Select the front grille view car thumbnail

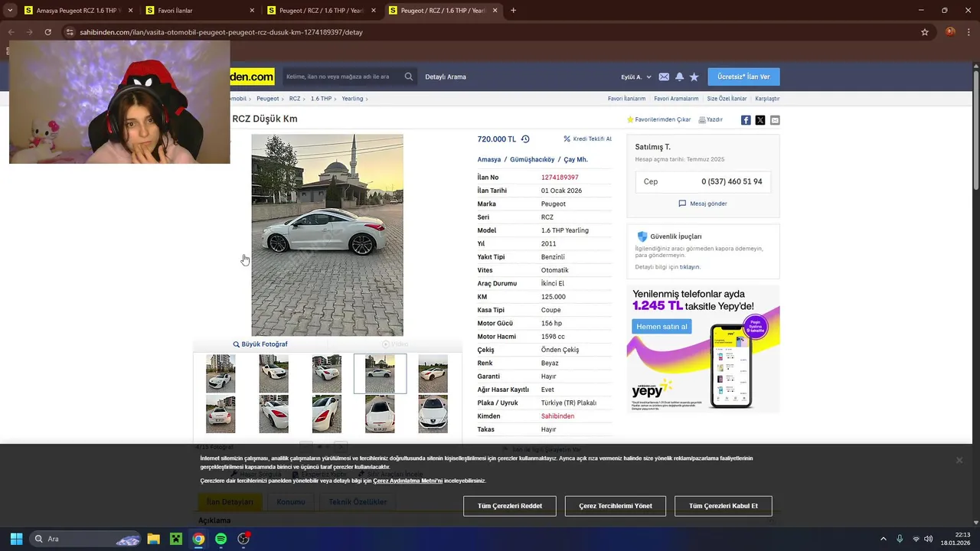click(x=433, y=414)
